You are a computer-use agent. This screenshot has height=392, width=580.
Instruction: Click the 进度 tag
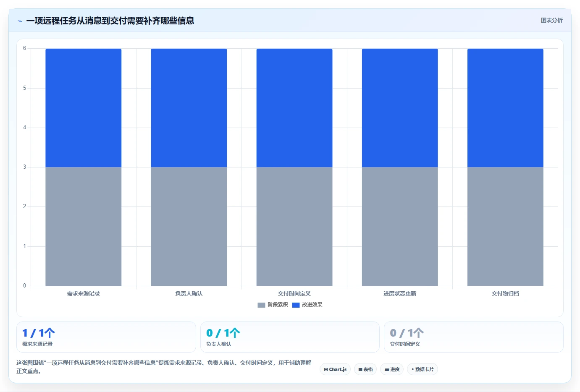392,369
